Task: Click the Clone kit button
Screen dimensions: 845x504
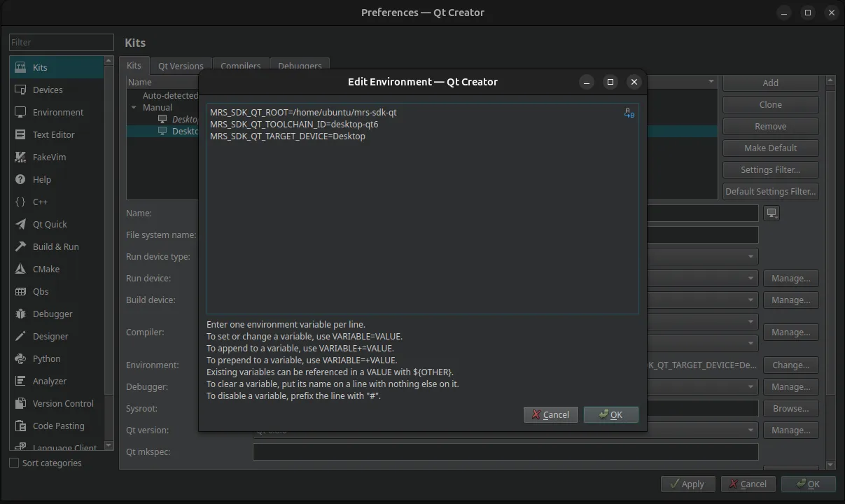Action: coord(770,104)
